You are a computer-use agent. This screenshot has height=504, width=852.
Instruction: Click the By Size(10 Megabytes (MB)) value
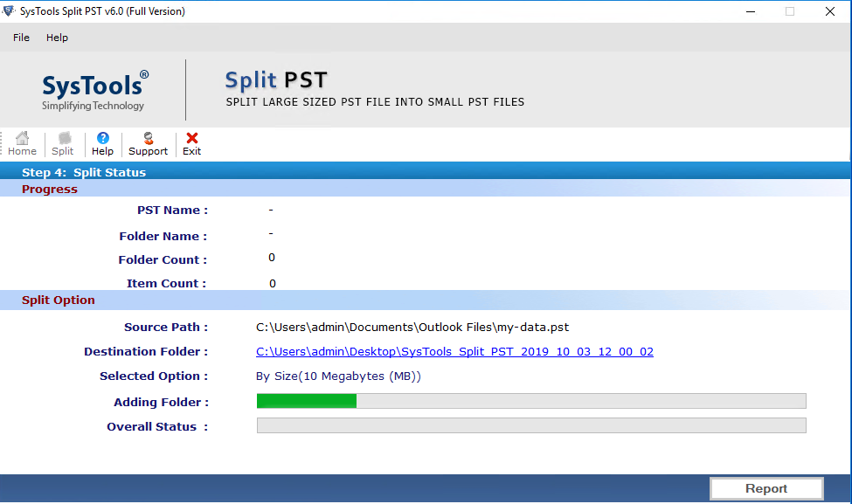pos(338,376)
